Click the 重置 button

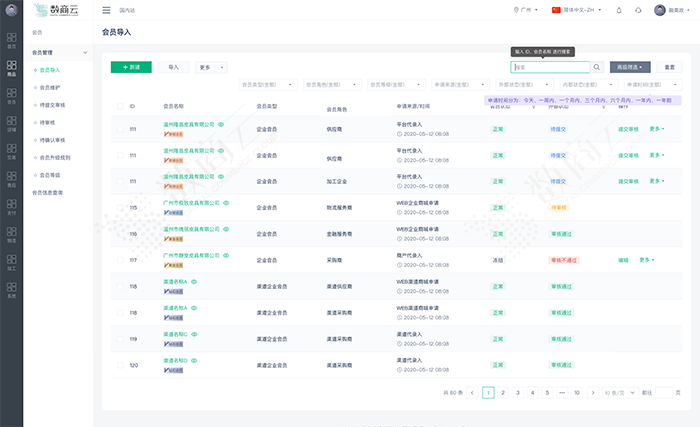(669, 67)
